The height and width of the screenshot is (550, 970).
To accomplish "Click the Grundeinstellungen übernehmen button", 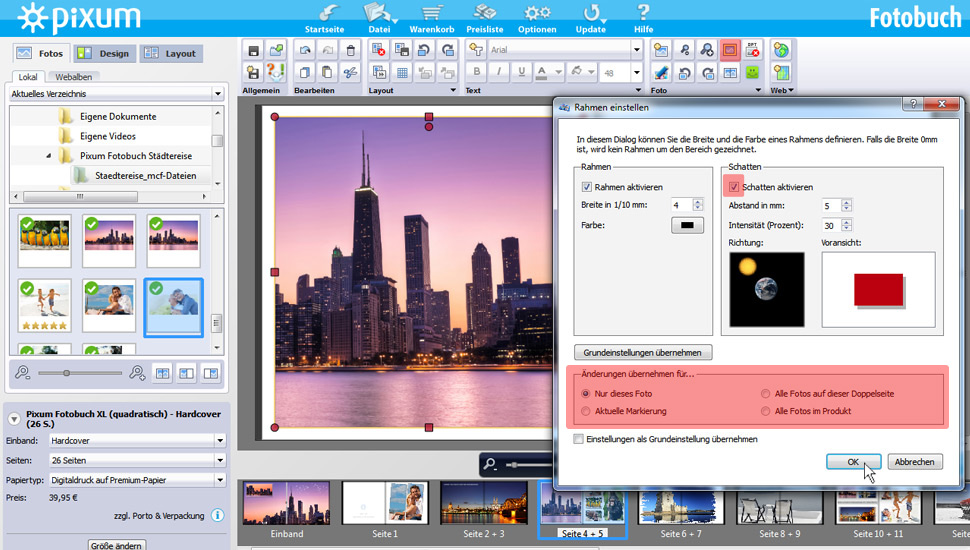I will coord(643,352).
